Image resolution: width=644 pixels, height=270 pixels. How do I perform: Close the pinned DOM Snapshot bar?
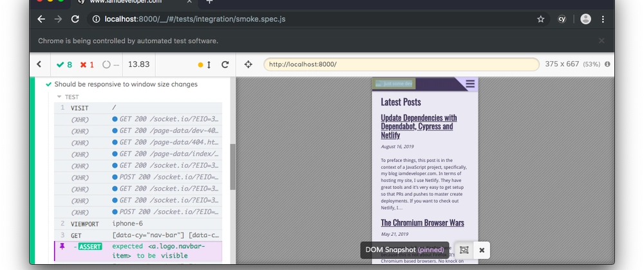[481, 249]
